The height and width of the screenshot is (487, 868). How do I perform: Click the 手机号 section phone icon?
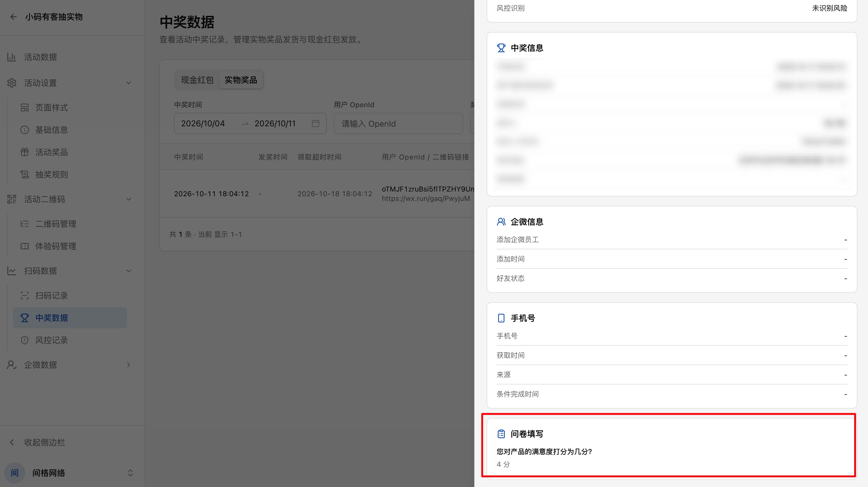pos(501,318)
